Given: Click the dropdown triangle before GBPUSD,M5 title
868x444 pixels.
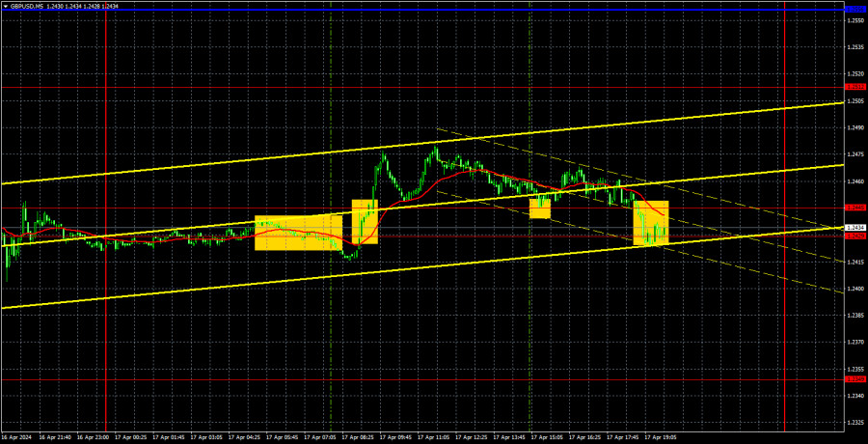Looking at the screenshot, I should [6, 6].
